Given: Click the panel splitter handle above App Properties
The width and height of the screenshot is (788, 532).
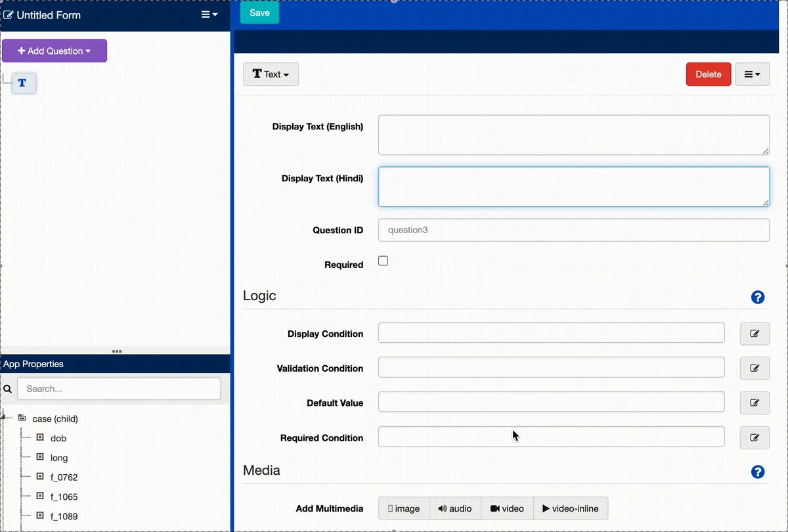Looking at the screenshot, I should coord(117,351).
